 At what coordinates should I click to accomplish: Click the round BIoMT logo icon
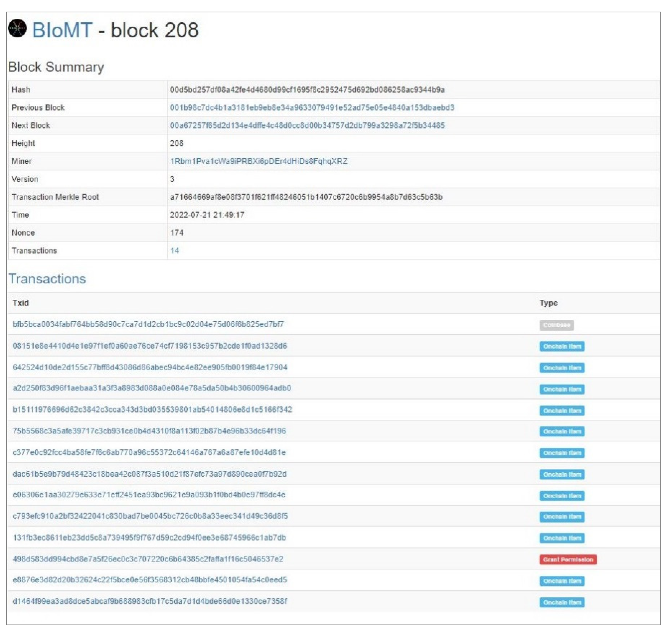click(17, 28)
